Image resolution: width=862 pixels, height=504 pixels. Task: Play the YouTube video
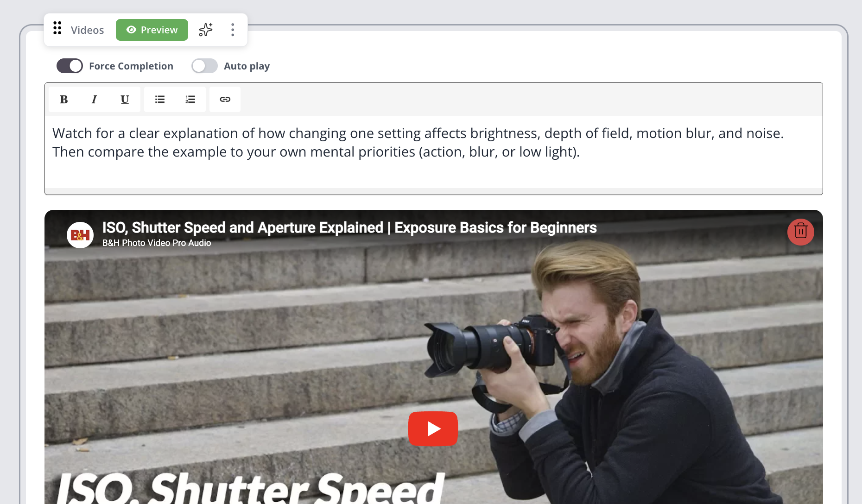(x=433, y=428)
